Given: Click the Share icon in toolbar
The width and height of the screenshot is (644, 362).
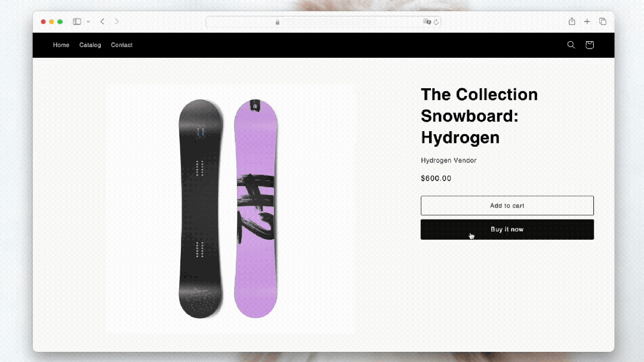Looking at the screenshot, I should pos(572,21).
